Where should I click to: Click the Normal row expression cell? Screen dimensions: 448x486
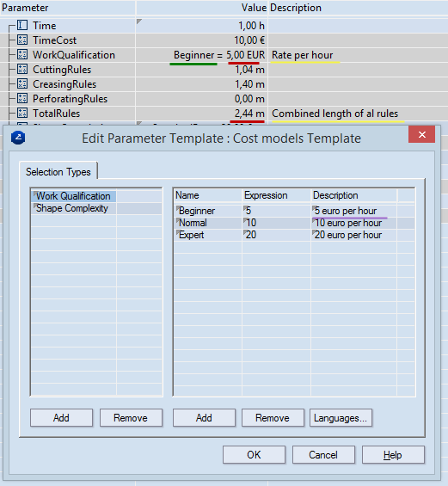click(x=276, y=223)
